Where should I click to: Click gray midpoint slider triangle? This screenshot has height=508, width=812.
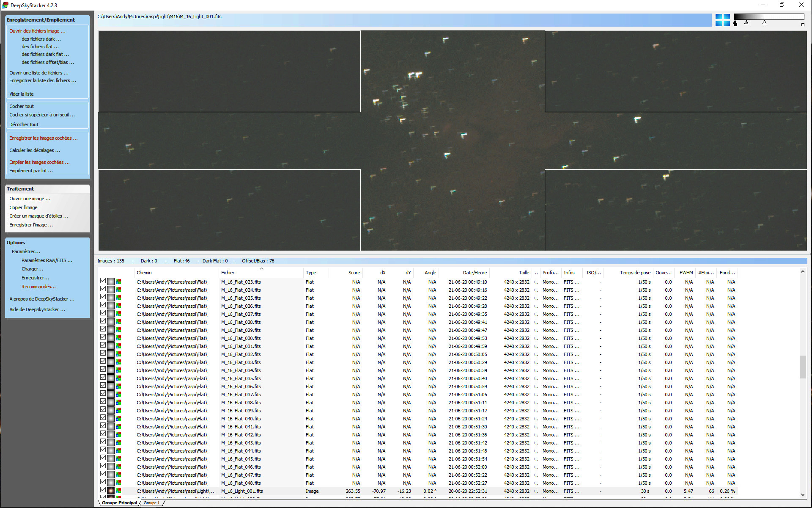pos(746,22)
